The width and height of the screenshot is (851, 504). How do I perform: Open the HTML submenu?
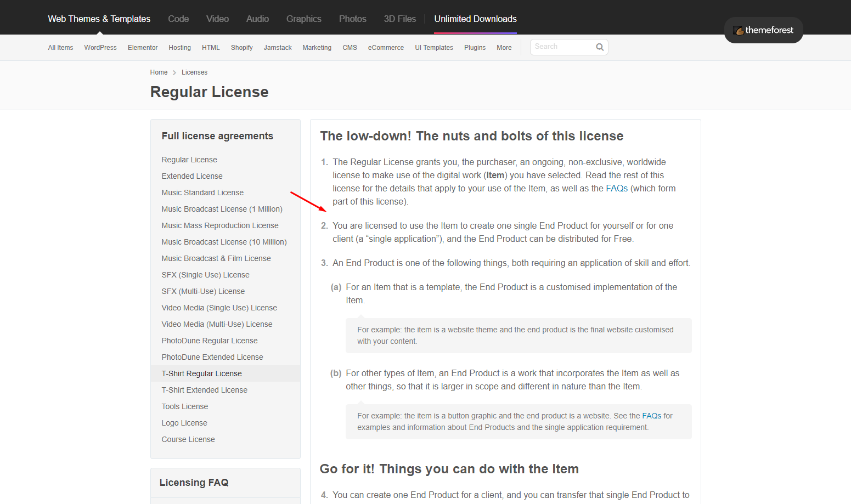[211, 48]
